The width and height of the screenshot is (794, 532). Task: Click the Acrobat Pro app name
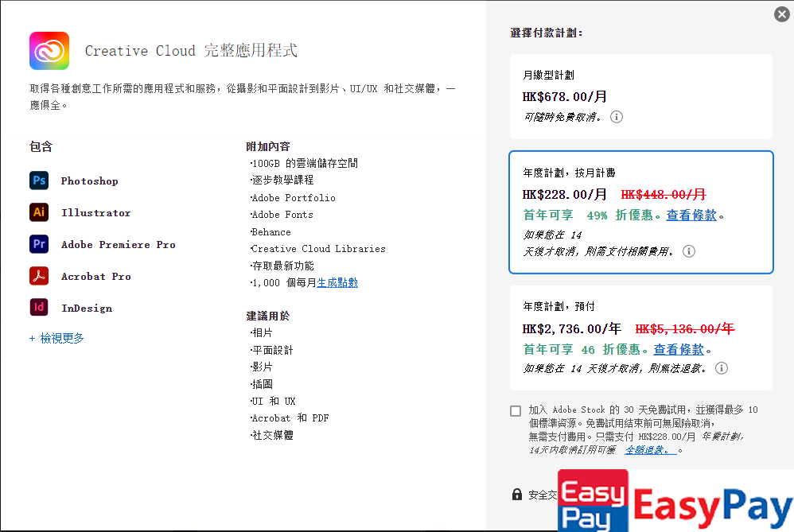[x=95, y=277]
